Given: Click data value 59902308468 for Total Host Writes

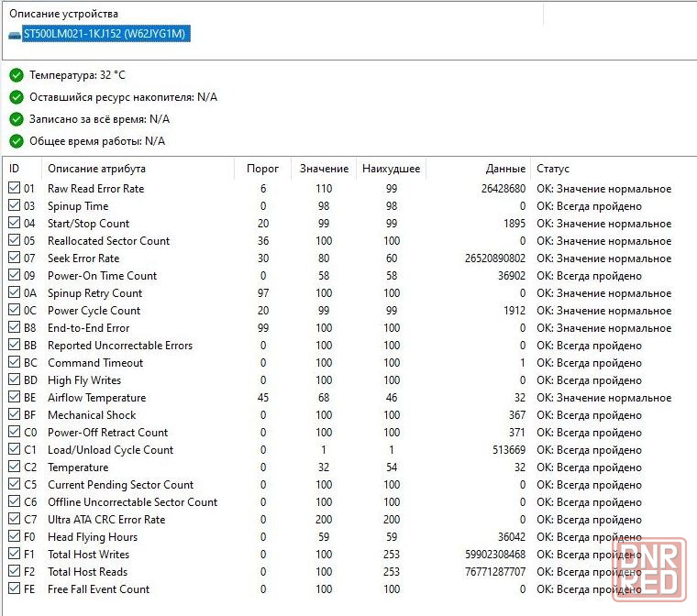Looking at the screenshot, I should pos(495,555).
